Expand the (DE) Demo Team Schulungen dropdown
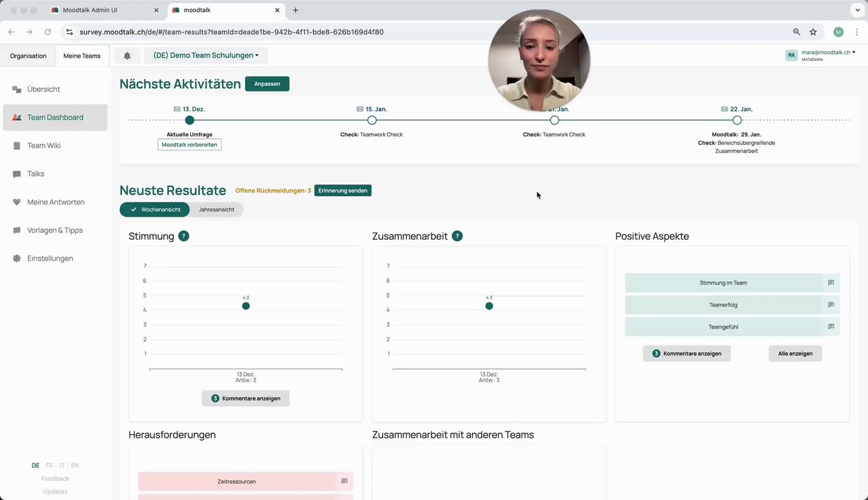The width and height of the screenshot is (868, 500). pyautogui.click(x=206, y=56)
